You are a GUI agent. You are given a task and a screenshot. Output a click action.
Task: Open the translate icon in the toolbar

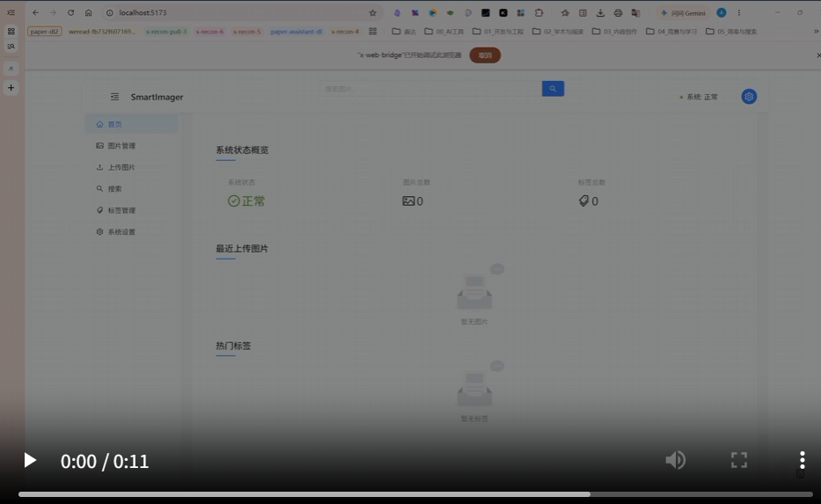coord(635,12)
